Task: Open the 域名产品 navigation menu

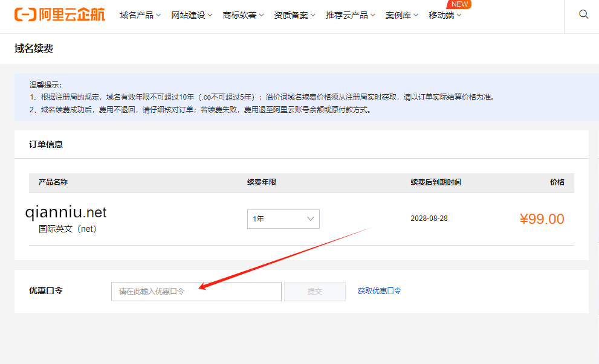Action: (x=137, y=14)
